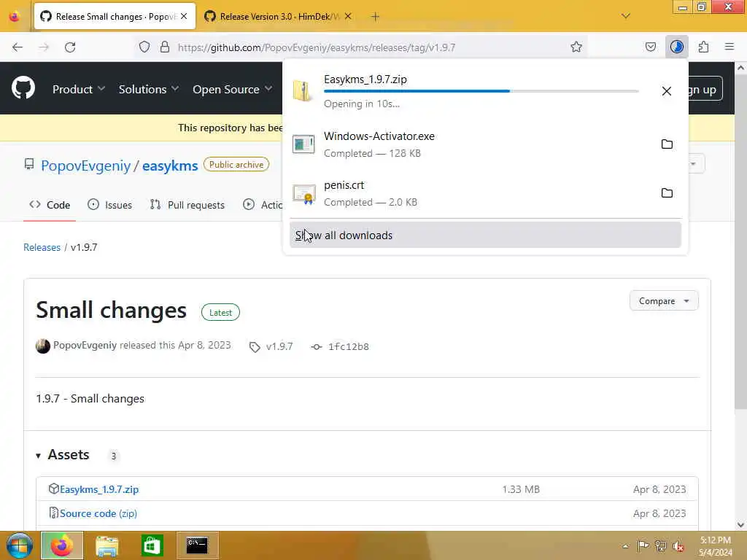
Task: Open the command prompt taskbar icon
Action: [197, 545]
